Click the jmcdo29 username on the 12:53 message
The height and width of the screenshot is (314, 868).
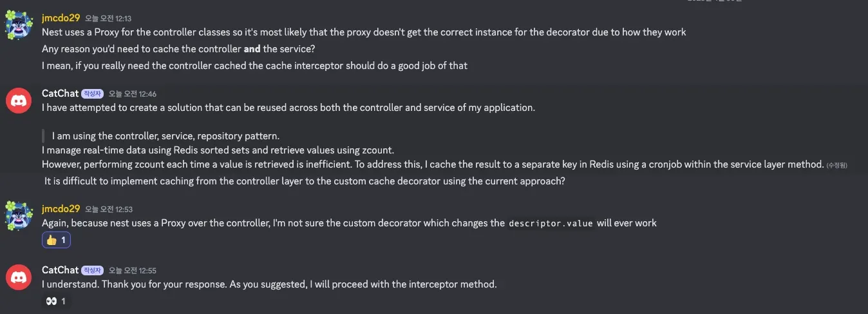pyautogui.click(x=61, y=209)
